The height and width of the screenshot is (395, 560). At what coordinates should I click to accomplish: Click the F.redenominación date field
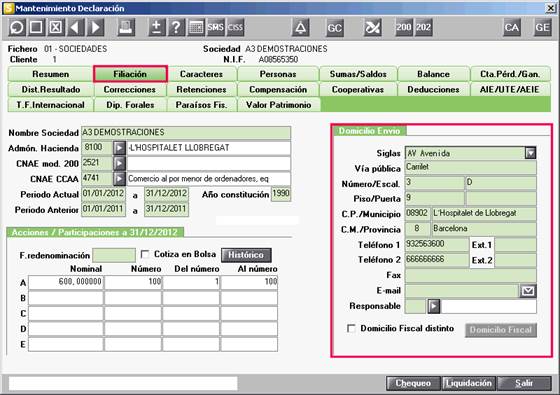click(x=114, y=255)
